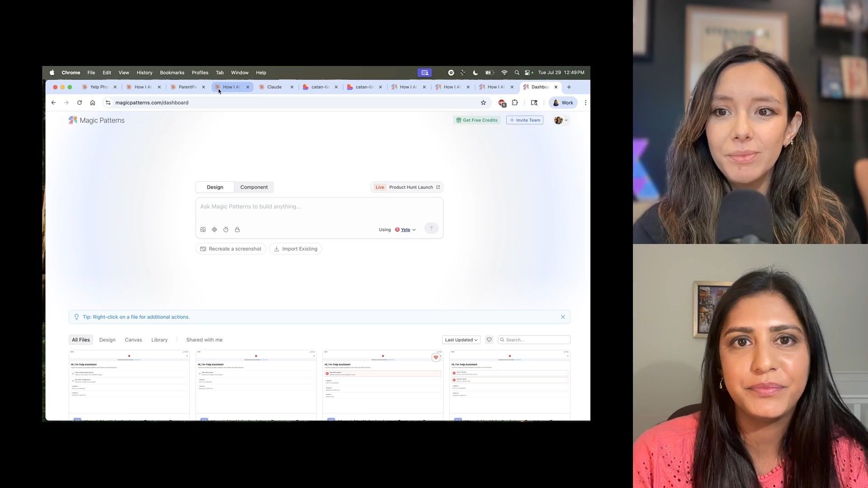The height and width of the screenshot is (488, 868).
Task: Reload the Magic Patterns page
Action: pyautogui.click(x=80, y=103)
